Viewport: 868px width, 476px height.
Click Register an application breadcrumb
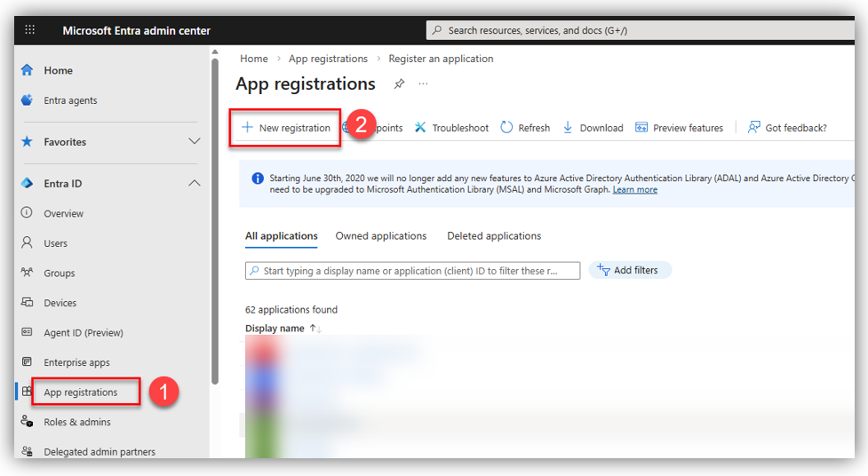click(x=441, y=59)
